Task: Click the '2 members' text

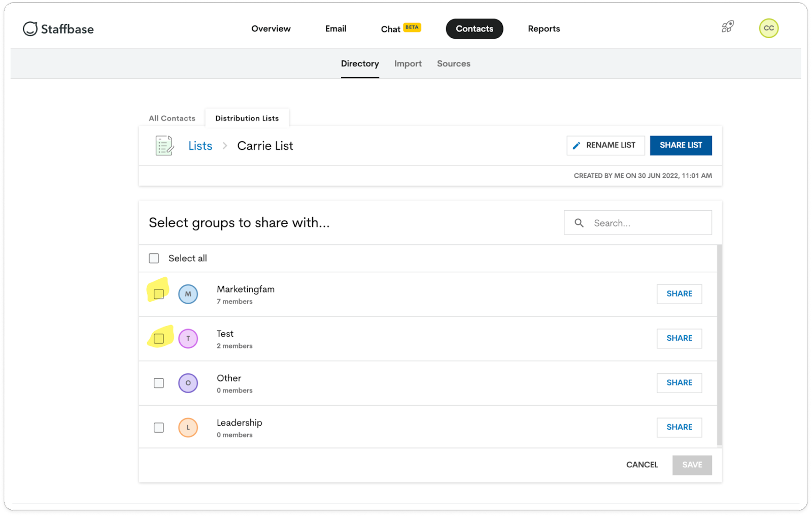Action: point(234,346)
